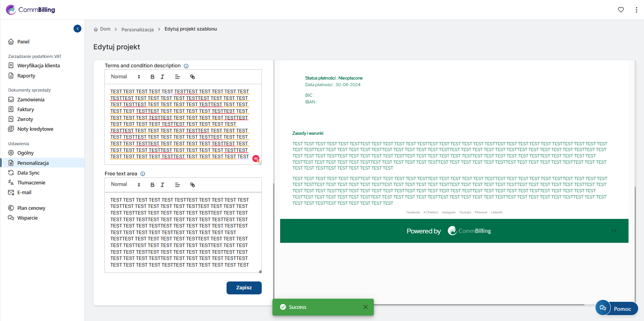Go to Data Sync settings
This screenshot has width=644, height=321.
click(28, 173)
